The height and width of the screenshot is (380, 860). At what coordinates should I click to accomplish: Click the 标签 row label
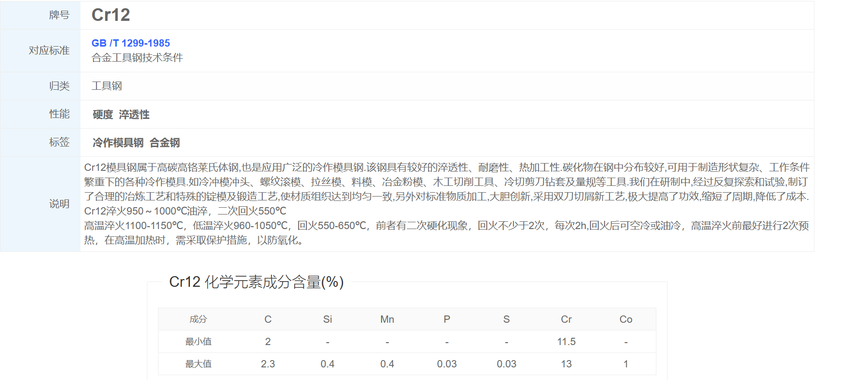coord(59,143)
